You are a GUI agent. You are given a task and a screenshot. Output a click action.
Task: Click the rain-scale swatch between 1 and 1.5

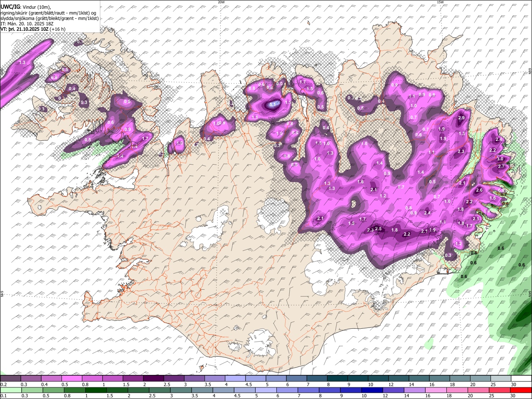[x=96, y=390]
